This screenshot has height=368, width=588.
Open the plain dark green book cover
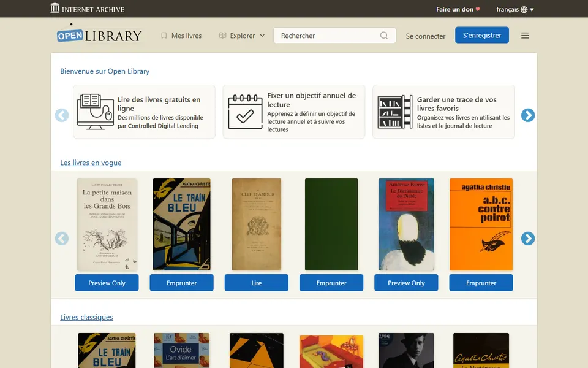click(331, 224)
